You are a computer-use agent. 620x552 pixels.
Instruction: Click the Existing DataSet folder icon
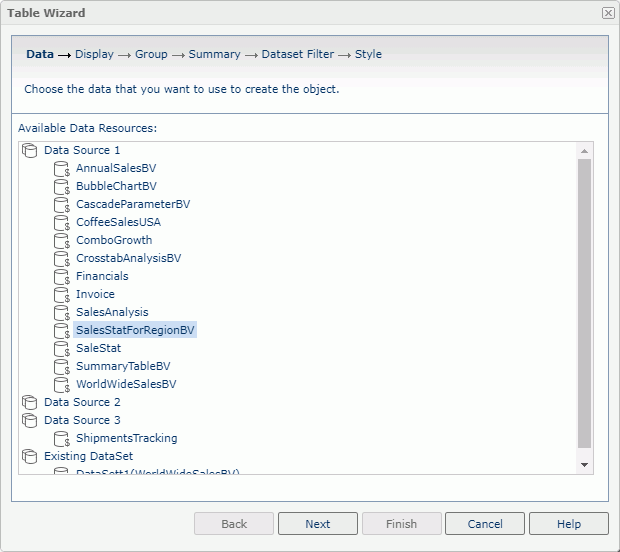click(29, 456)
